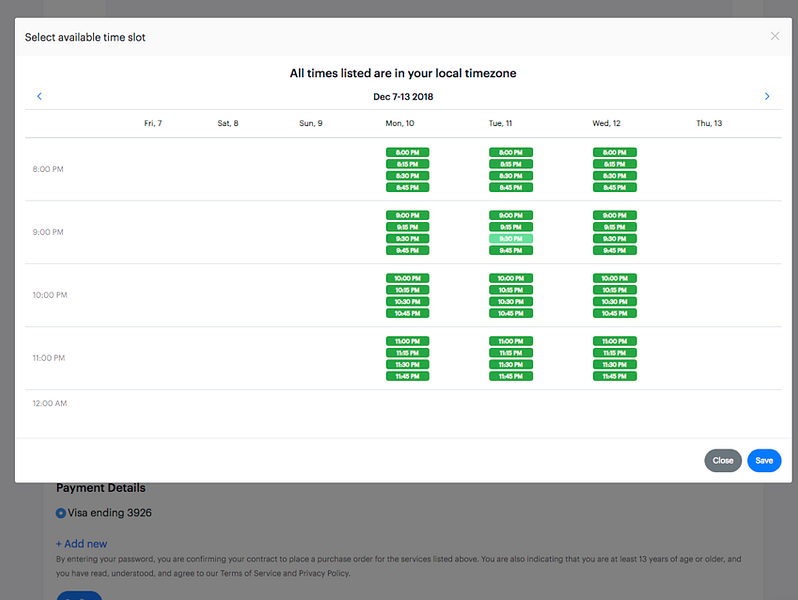Choose 11:30 PM slot on Wed, 12
This screenshot has height=600, width=798.
615,364
